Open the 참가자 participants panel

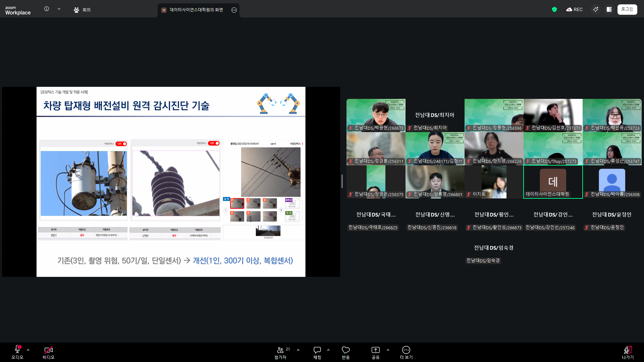[280, 350]
